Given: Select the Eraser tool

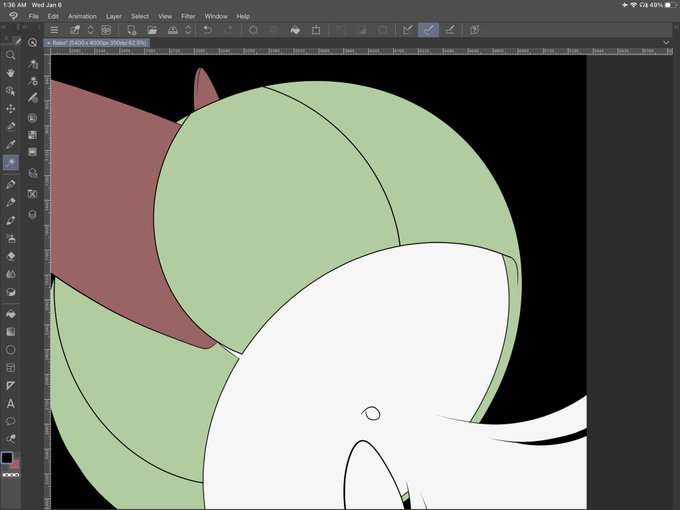Looking at the screenshot, I should click(10, 256).
